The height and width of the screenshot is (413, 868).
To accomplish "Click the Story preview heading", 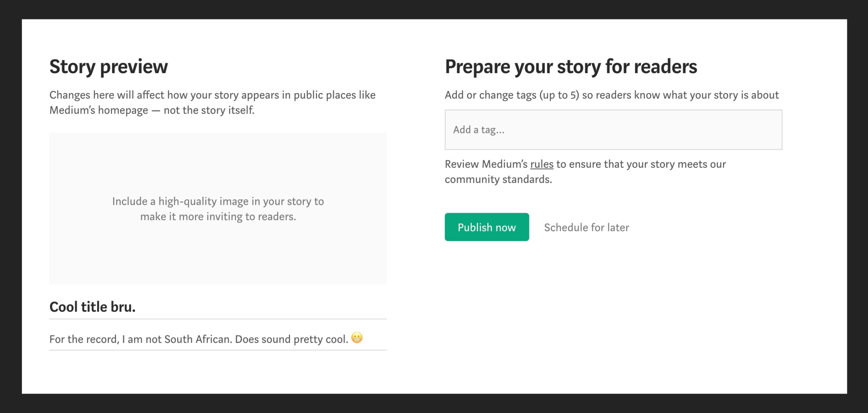I will point(109,66).
